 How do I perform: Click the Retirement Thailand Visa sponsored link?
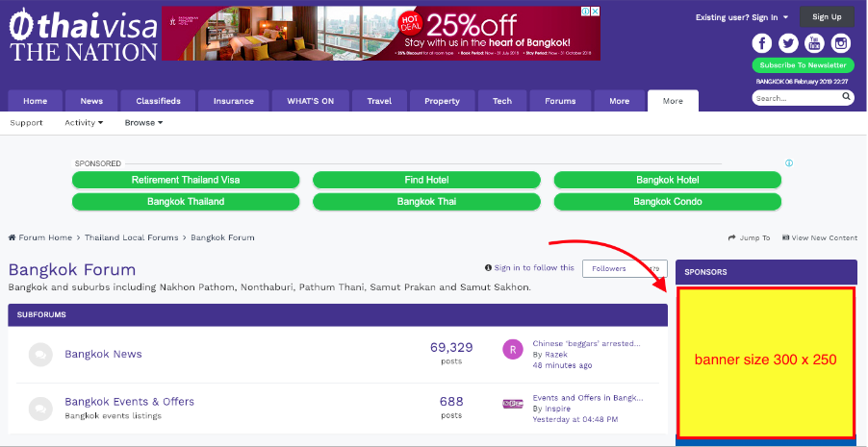(186, 180)
